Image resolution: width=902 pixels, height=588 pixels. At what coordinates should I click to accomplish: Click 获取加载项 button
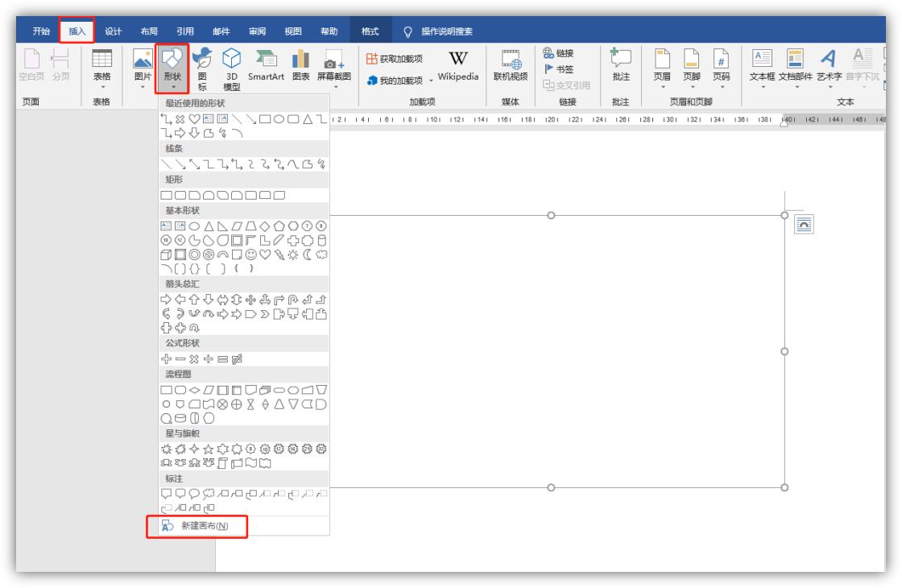click(x=395, y=58)
